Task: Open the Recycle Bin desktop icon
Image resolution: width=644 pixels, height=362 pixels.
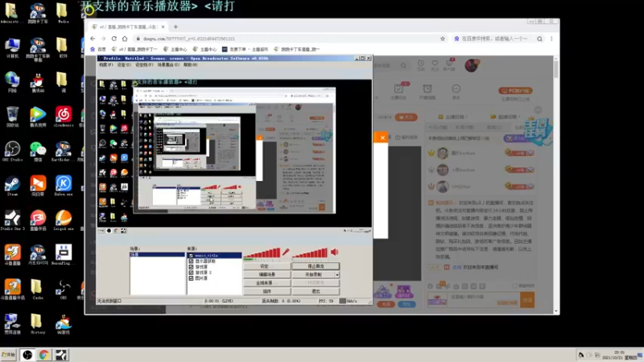Action: [x=12, y=117]
